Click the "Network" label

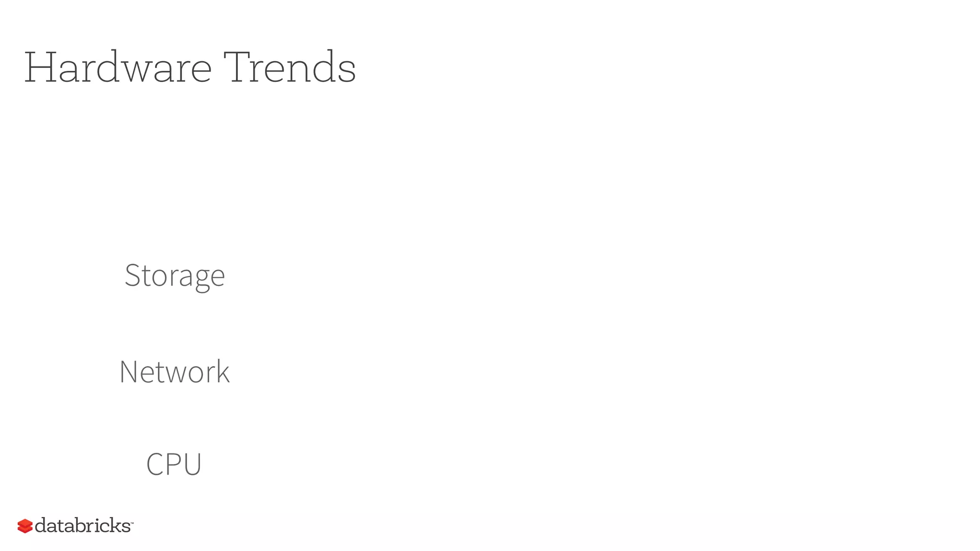tap(175, 372)
